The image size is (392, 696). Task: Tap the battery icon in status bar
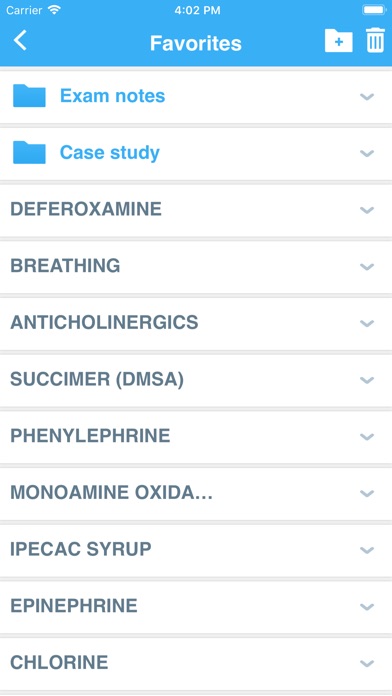[x=374, y=10]
